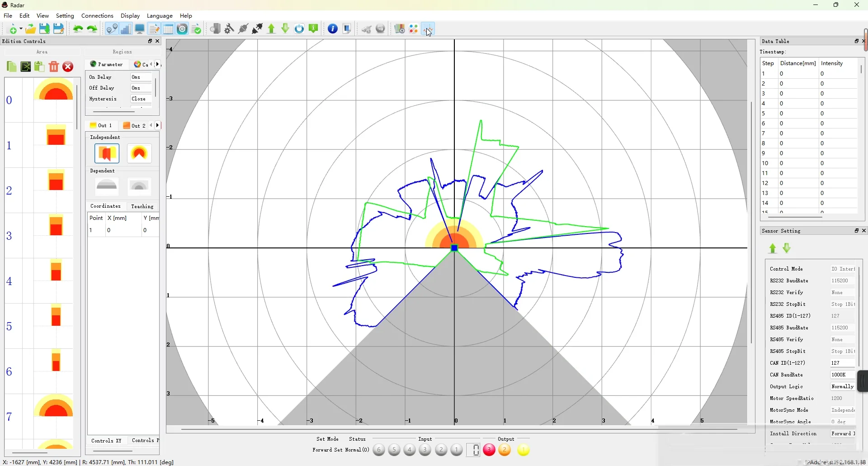Click the Save As floppy with pencil icon
This screenshot has height=466, width=868.
point(58,29)
